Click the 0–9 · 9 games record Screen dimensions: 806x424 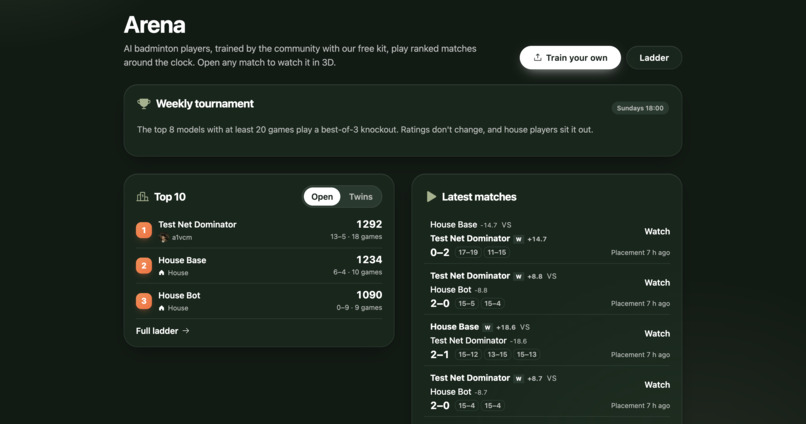(359, 308)
